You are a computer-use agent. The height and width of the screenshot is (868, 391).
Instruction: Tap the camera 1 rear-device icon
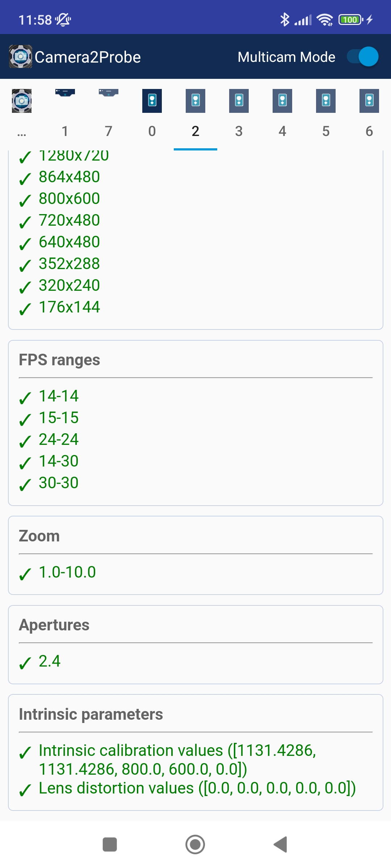(65, 93)
